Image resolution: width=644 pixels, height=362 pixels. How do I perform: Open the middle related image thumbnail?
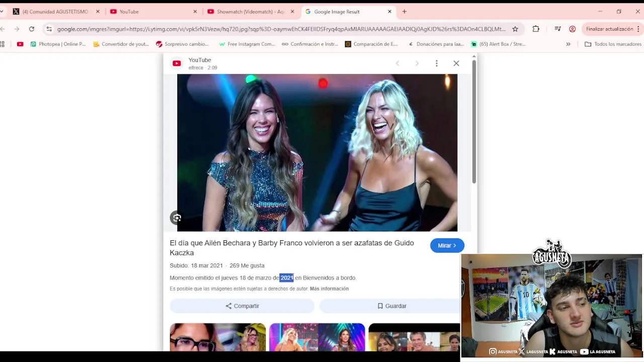pyautogui.click(x=317, y=337)
